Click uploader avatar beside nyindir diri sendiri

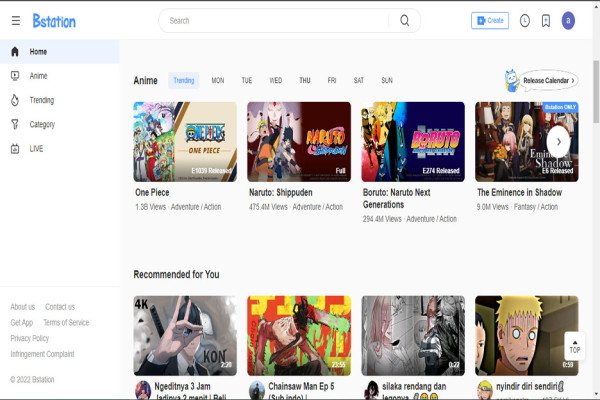(485, 390)
